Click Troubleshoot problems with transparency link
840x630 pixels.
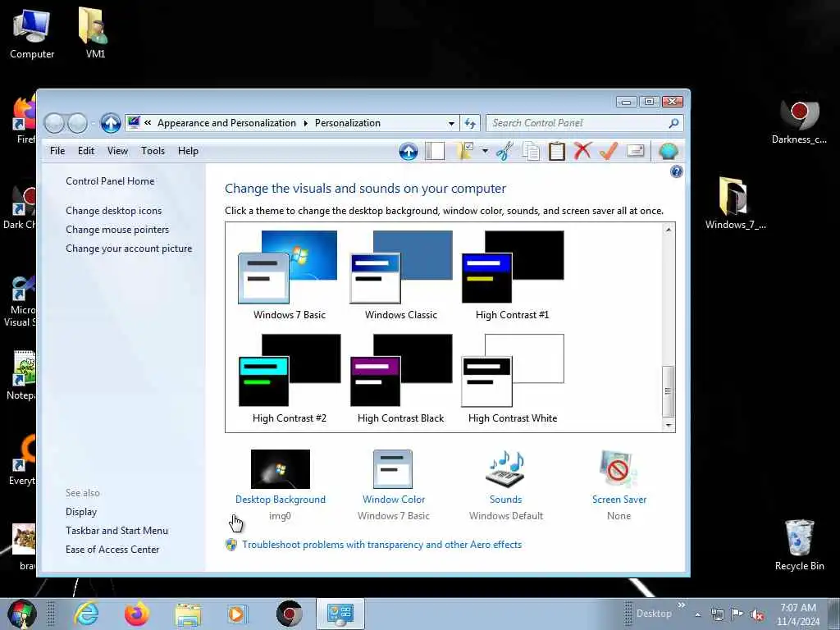(382, 545)
